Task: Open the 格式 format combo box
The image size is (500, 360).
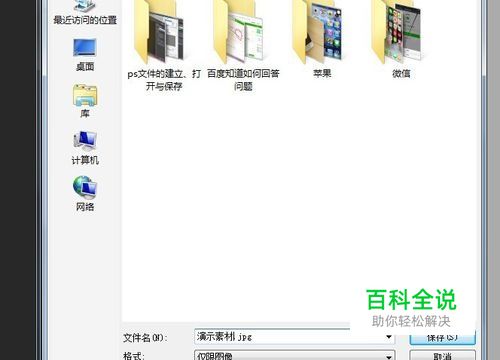Action: pyautogui.click(x=295, y=355)
